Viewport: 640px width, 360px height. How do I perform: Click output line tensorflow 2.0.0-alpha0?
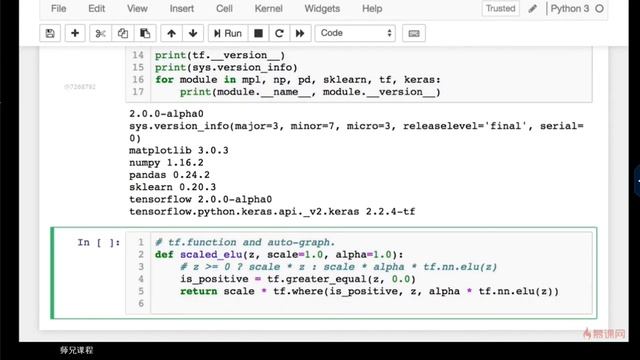[200, 200]
